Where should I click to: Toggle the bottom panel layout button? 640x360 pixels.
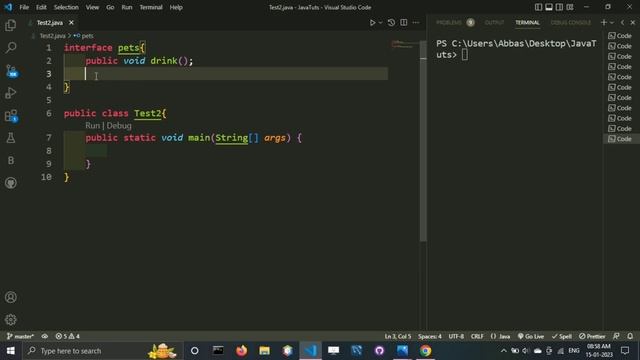(x=549, y=7)
